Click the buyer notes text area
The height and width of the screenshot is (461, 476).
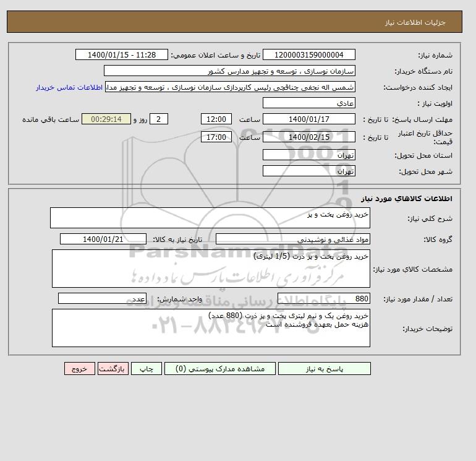point(211,328)
